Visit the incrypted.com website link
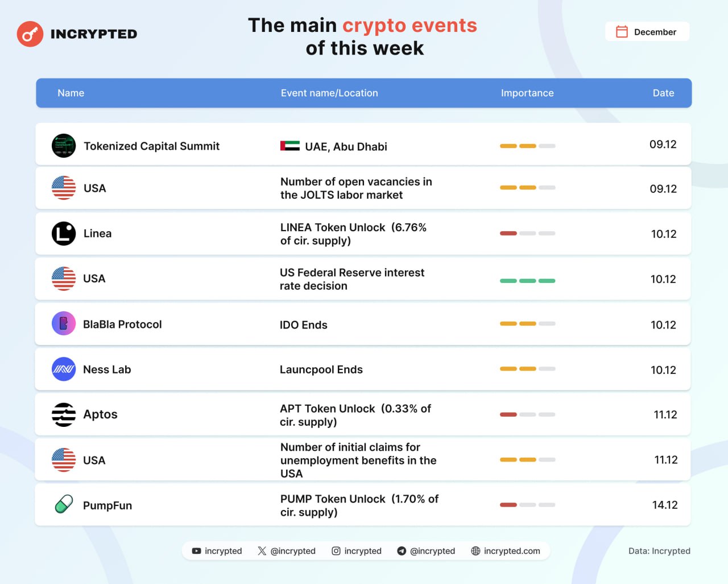Screen dimensions: 728x584 tap(506, 551)
